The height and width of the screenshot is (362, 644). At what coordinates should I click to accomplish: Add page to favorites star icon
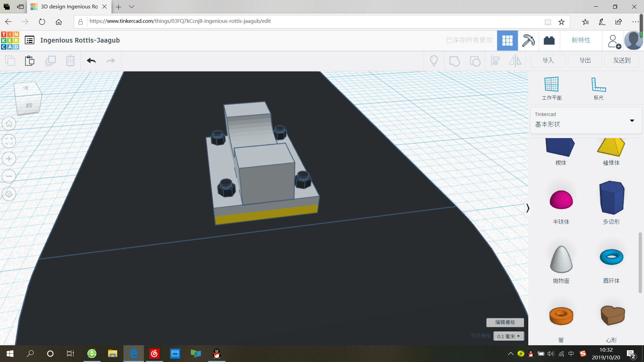click(561, 22)
